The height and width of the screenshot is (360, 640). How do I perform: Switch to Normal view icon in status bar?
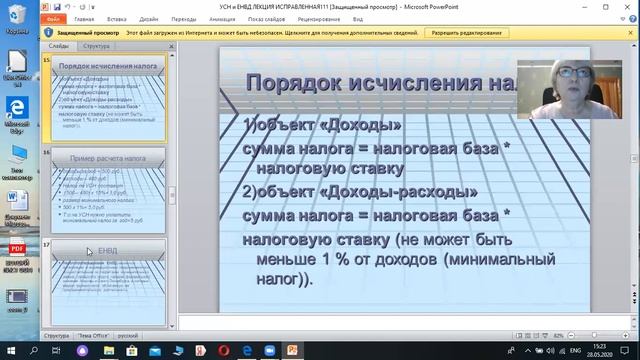tap(519, 336)
